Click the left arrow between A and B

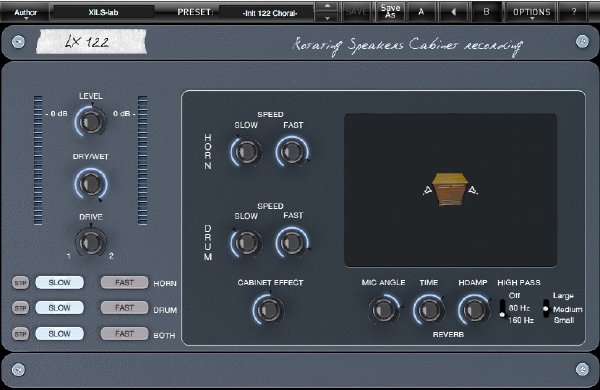(453, 12)
